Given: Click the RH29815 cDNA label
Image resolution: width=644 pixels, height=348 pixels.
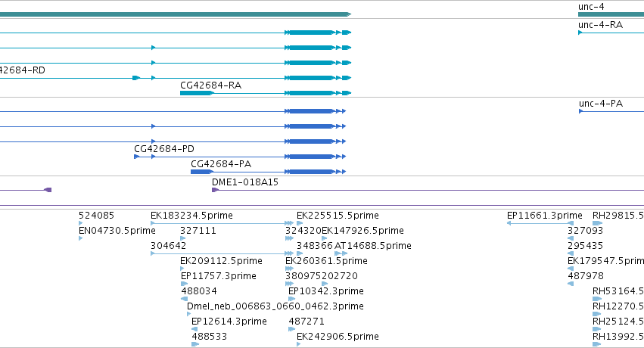Looking at the screenshot, I should tap(618, 216).
